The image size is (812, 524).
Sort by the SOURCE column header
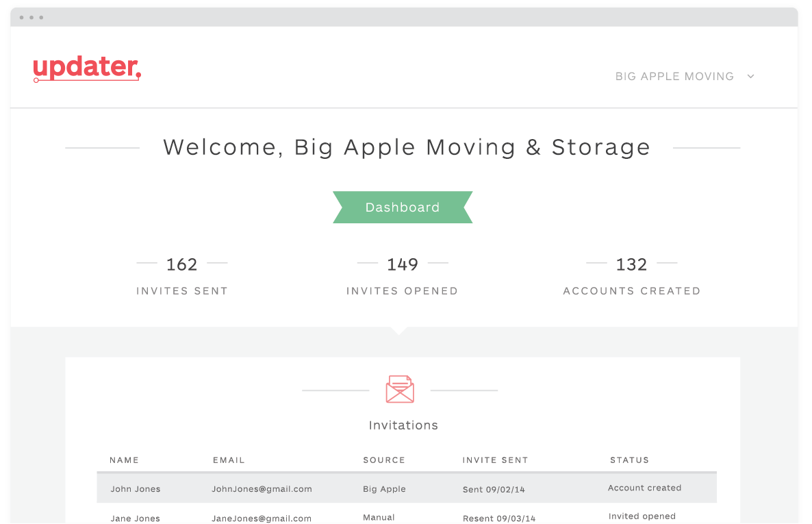coord(383,460)
